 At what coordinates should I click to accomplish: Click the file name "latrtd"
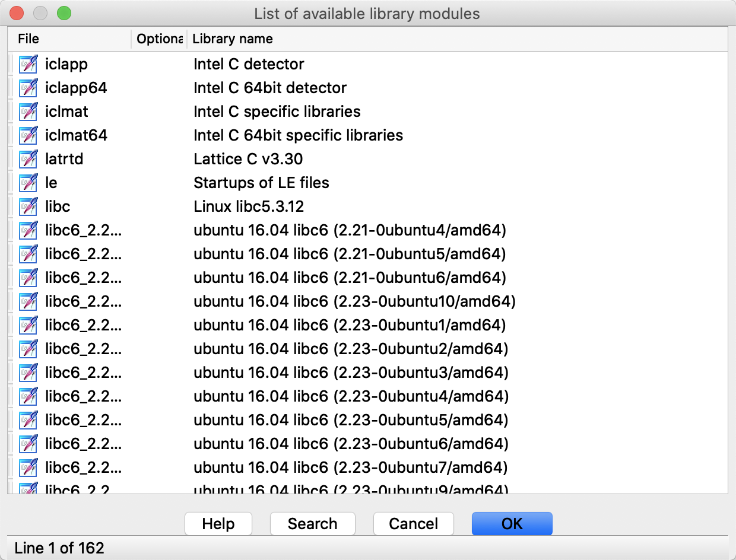point(64,159)
